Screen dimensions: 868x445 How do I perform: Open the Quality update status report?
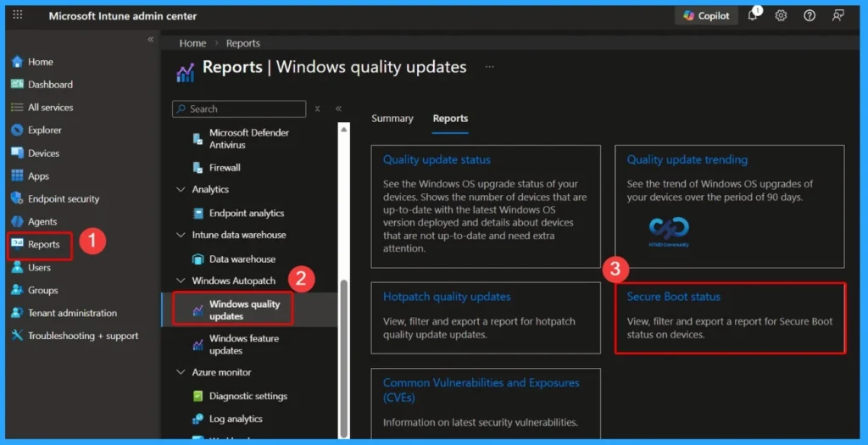437,160
